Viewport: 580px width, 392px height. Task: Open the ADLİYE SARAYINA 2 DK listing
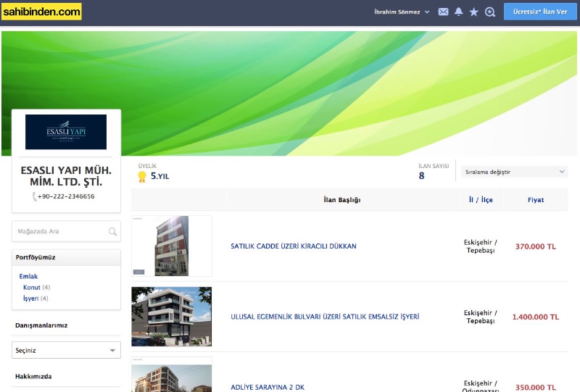pos(268,387)
